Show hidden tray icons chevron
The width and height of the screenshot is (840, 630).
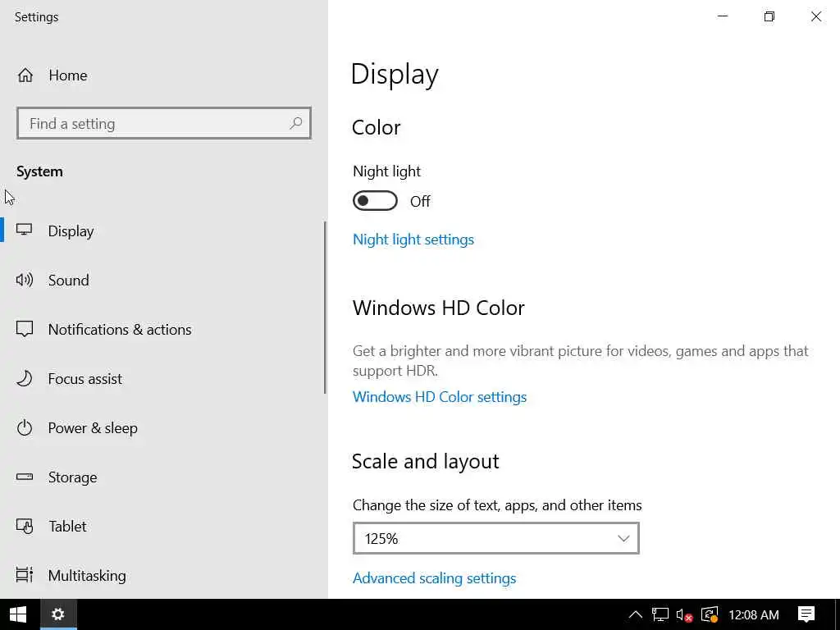pyautogui.click(x=636, y=614)
